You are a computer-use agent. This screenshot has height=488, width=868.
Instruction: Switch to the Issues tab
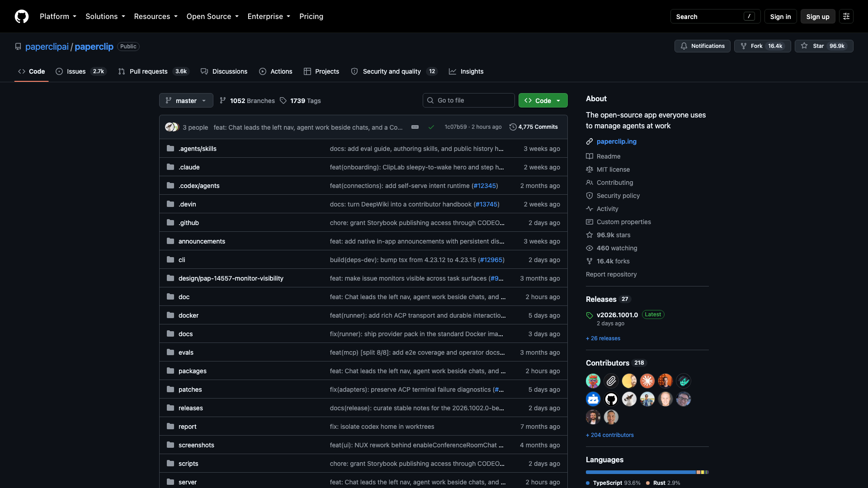point(81,71)
